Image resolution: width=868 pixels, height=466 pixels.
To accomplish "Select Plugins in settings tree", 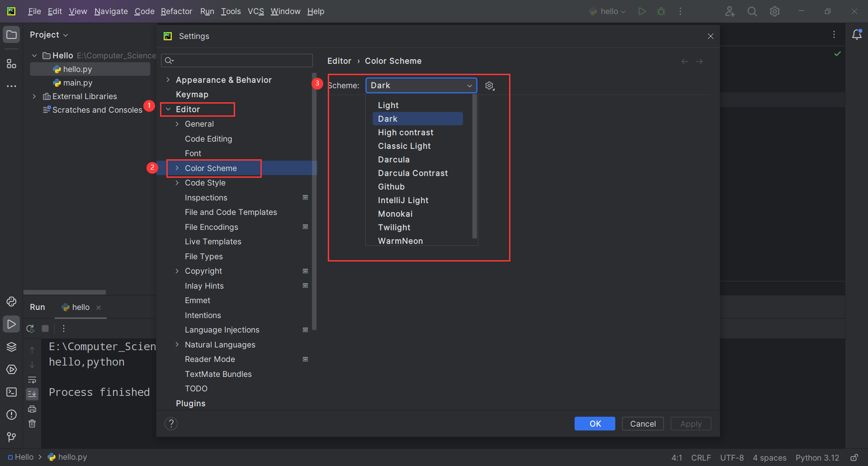I will click(190, 404).
